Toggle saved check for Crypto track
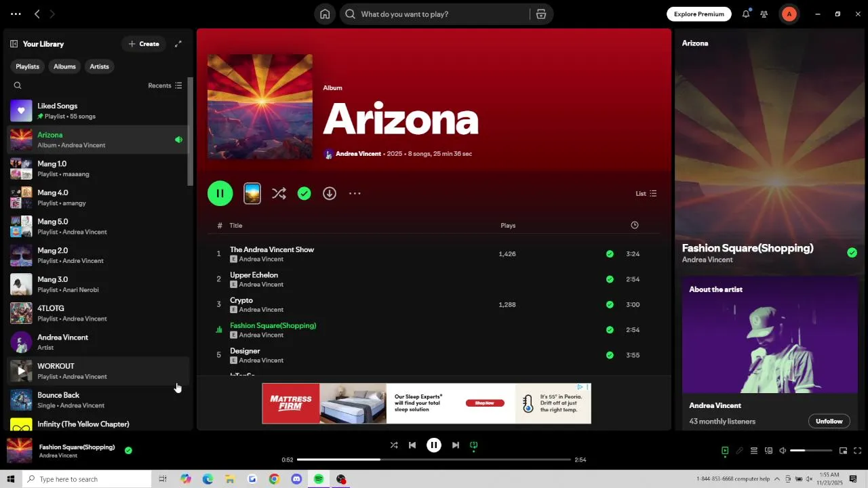 point(610,305)
